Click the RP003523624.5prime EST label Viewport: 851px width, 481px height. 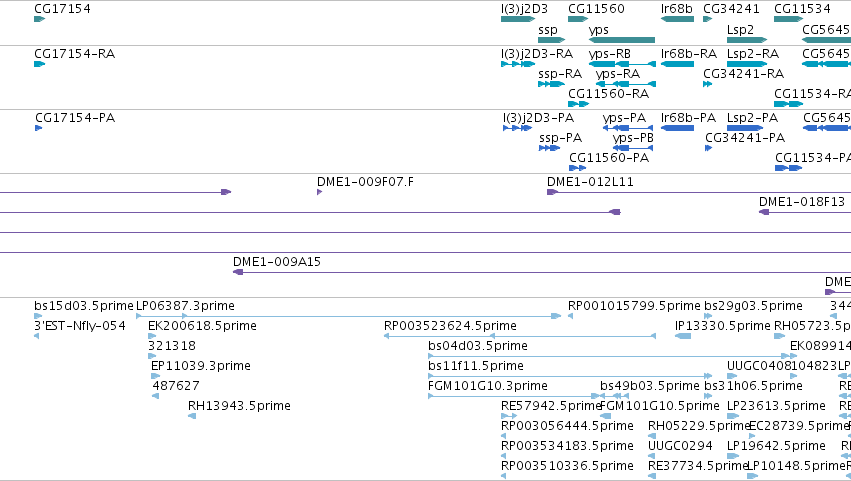(450, 326)
